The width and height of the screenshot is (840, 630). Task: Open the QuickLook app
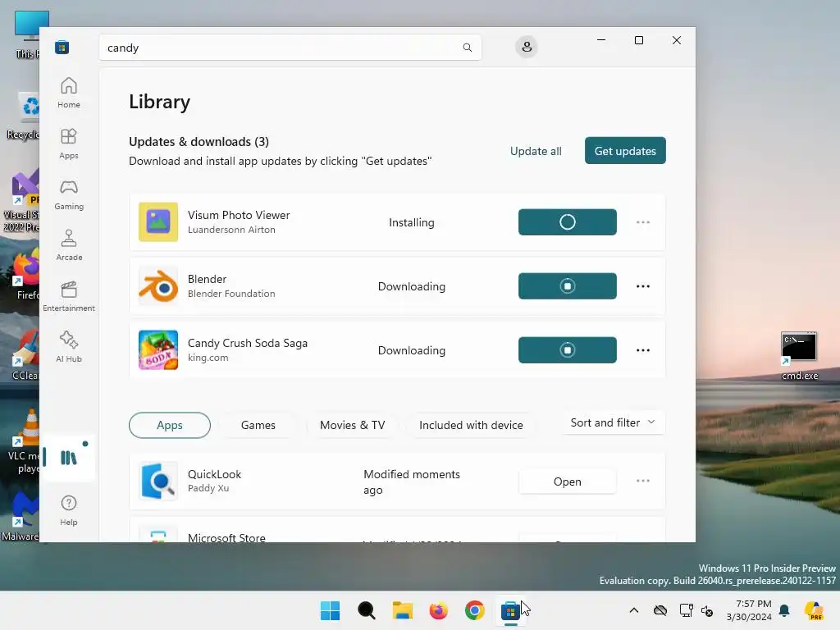tap(568, 481)
